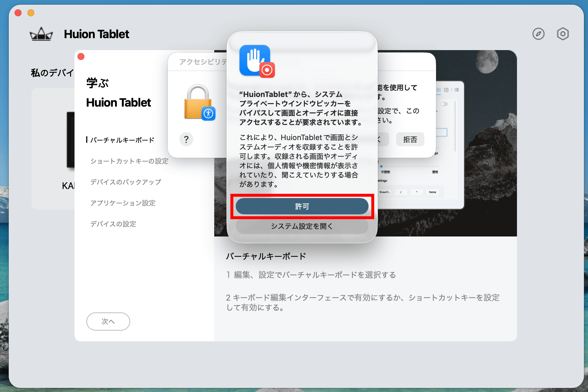Open the デバイスの設定 tutorial section

[x=113, y=224]
